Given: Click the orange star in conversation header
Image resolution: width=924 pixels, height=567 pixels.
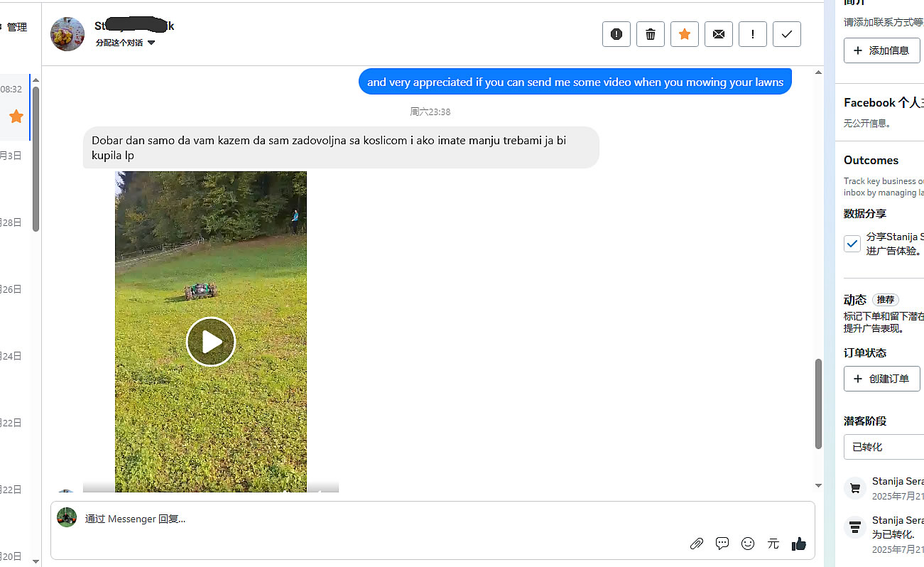Looking at the screenshot, I should tap(684, 34).
